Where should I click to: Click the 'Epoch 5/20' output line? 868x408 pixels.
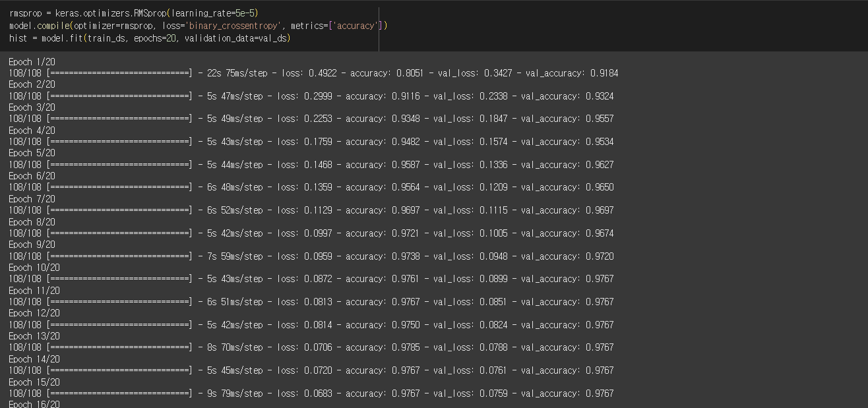coord(32,153)
